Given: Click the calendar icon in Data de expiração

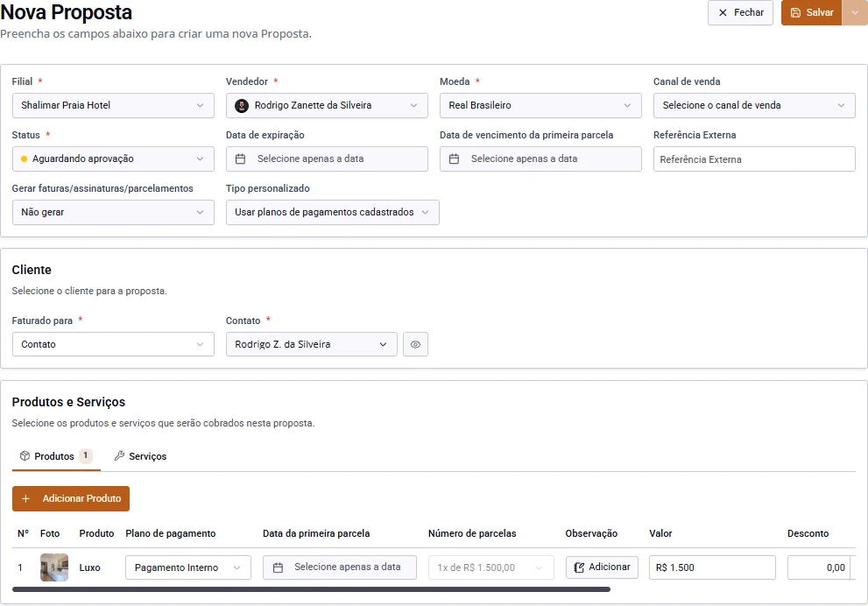Looking at the screenshot, I should point(240,159).
